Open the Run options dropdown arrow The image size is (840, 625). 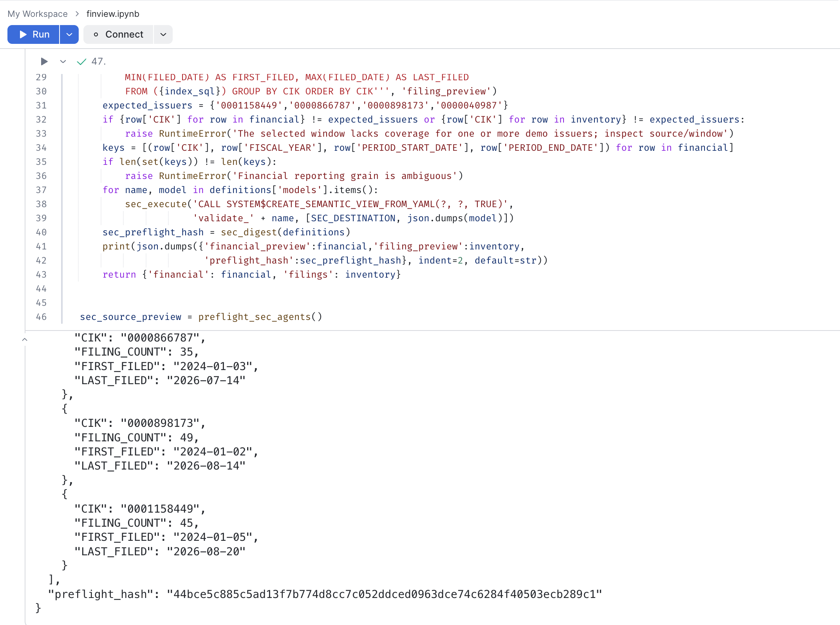point(69,34)
